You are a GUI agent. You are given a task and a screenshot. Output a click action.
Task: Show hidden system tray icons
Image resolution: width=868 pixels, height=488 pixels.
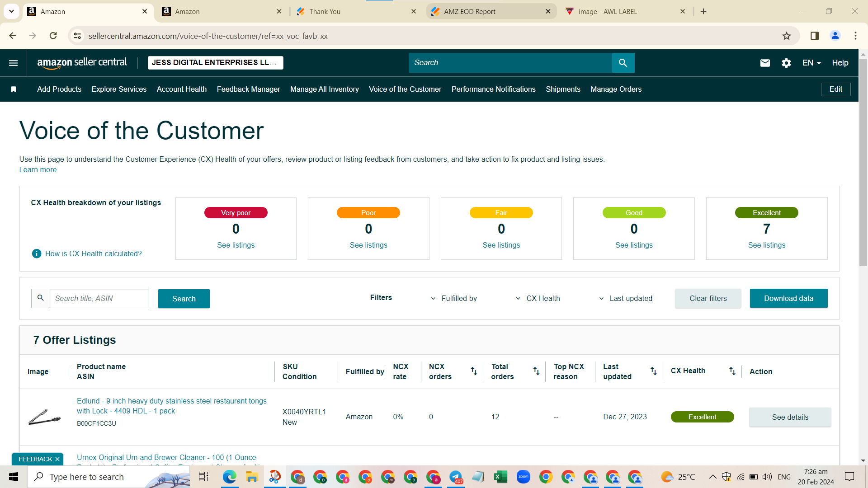(712, 477)
